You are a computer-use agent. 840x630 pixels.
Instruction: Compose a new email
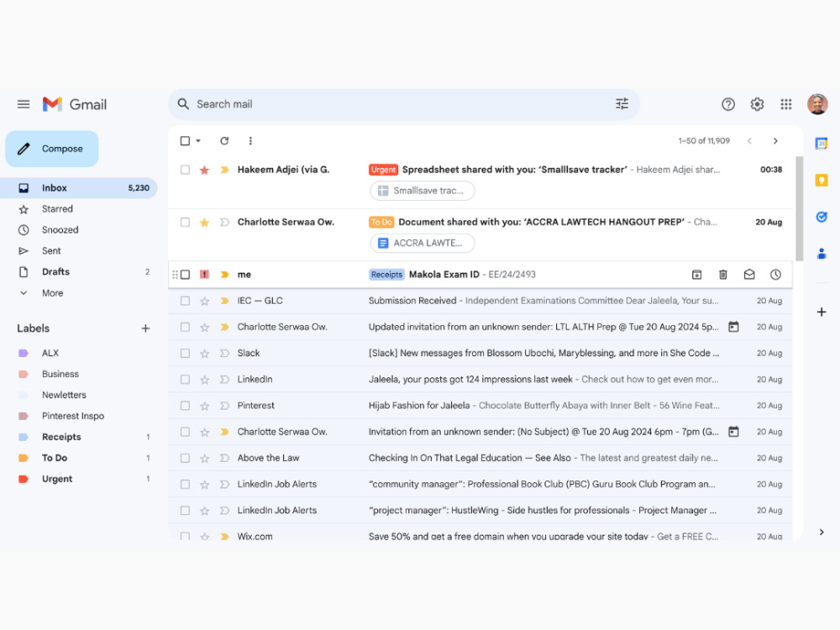click(x=52, y=149)
